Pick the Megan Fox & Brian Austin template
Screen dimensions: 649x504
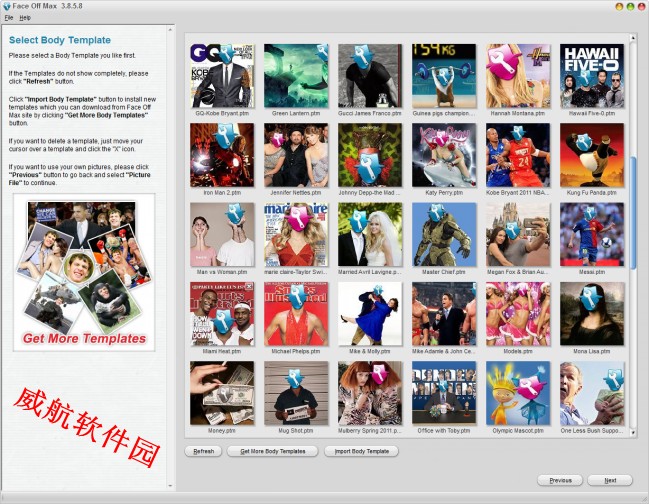click(518, 235)
